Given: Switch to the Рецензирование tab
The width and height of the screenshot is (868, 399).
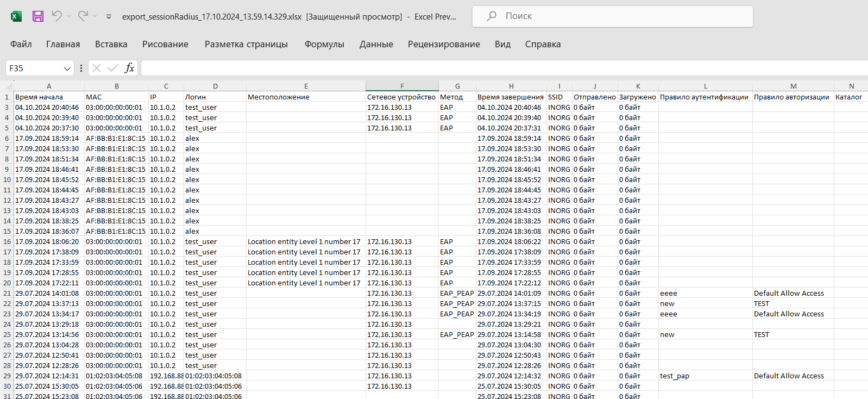Looking at the screenshot, I should [x=444, y=44].
